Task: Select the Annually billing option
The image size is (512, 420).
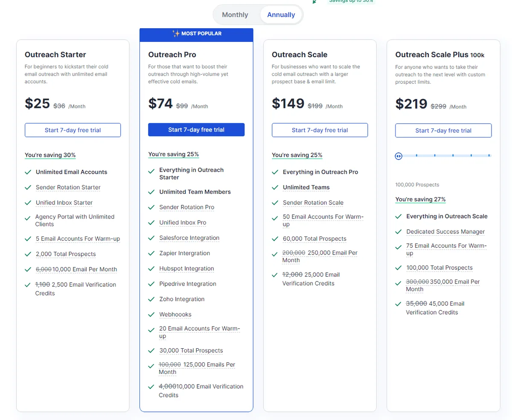Action: (x=281, y=14)
